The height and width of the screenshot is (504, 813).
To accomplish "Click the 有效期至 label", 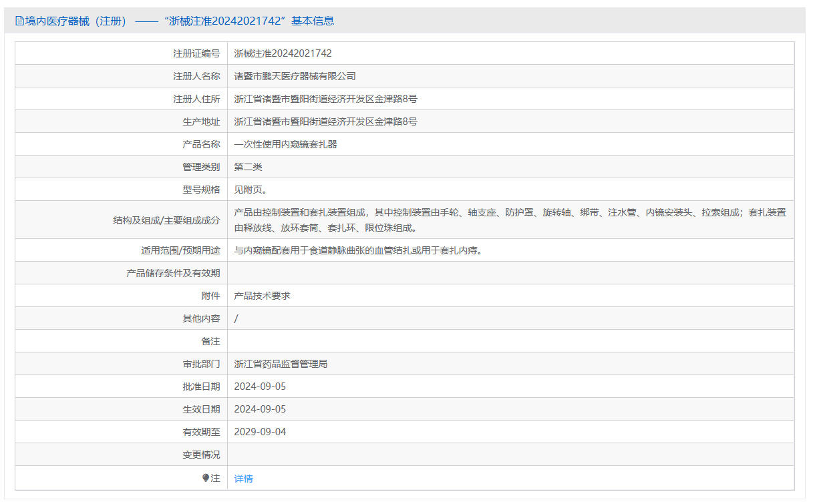I will (201, 432).
